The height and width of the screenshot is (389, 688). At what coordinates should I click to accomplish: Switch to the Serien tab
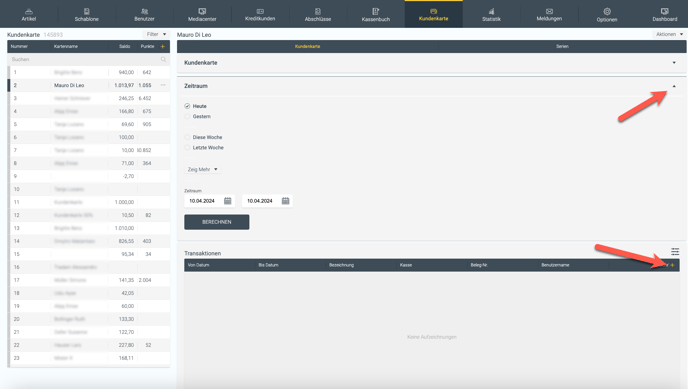(562, 46)
